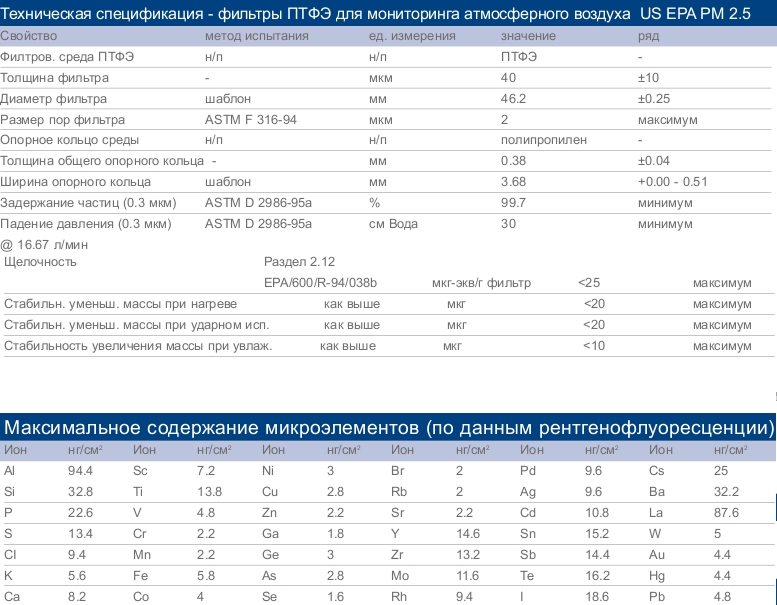Select the 'Br' ion cell
Viewport: 777px width, 605px height.
[397, 471]
